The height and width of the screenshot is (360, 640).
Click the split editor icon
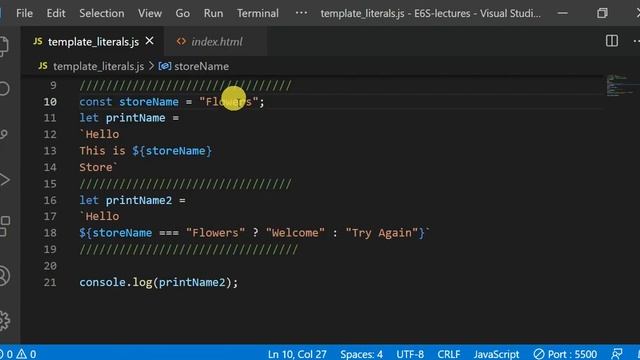[x=612, y=41]
